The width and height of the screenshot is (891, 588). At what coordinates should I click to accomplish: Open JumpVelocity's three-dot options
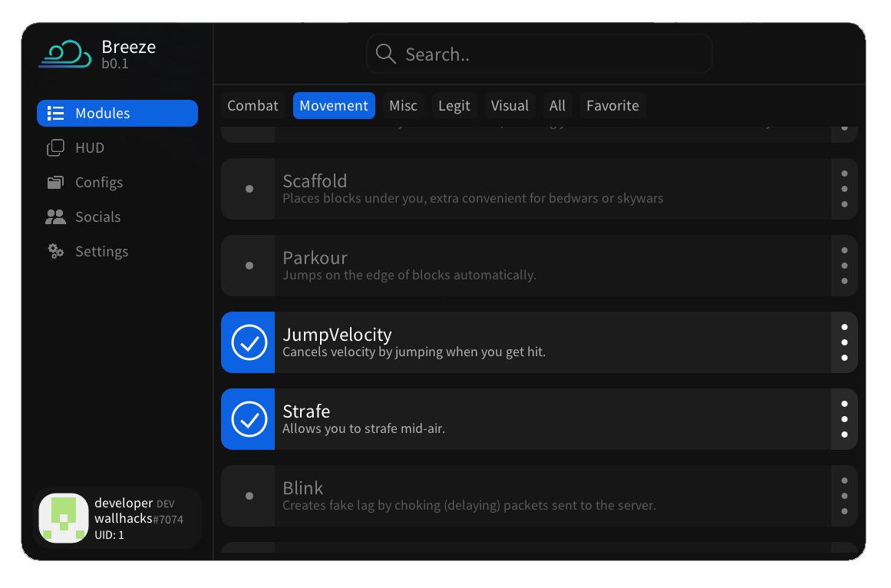click(x=844, y=342)
